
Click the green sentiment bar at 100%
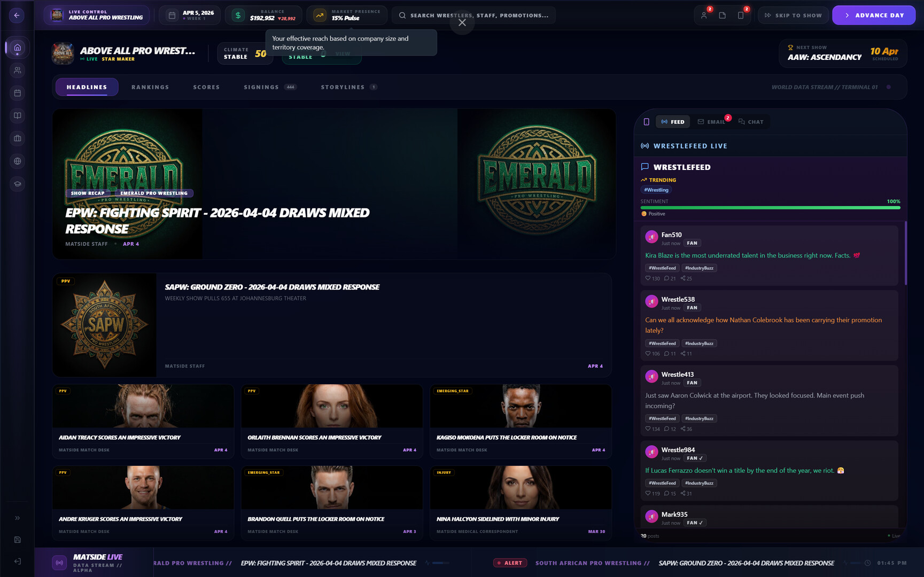[770, 208]
